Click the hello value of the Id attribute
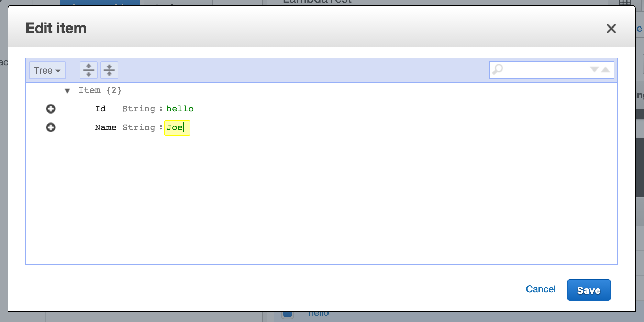 pos(180,109)
